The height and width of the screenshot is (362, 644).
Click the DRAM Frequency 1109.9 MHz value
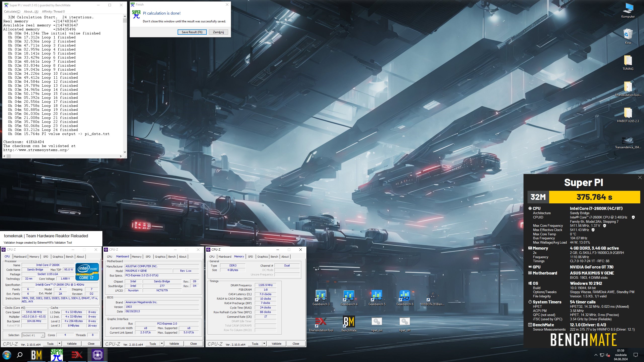point(265,285)
